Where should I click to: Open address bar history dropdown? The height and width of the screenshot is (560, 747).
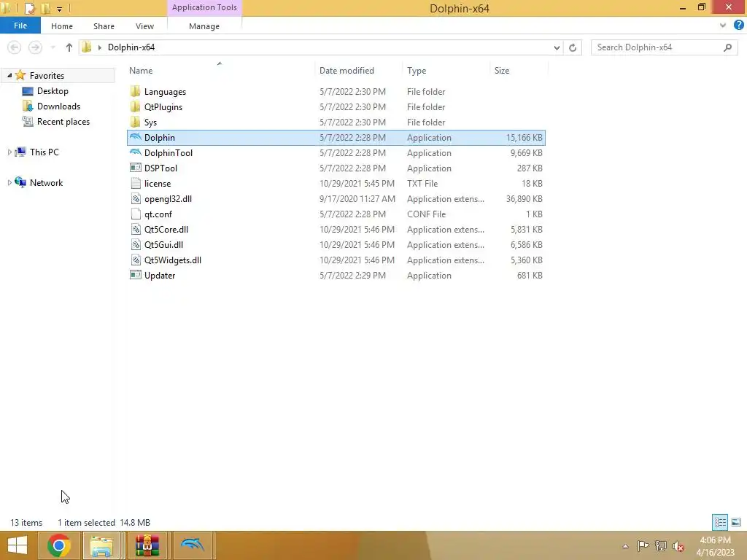pyautogui.click(x=557, y=47)
